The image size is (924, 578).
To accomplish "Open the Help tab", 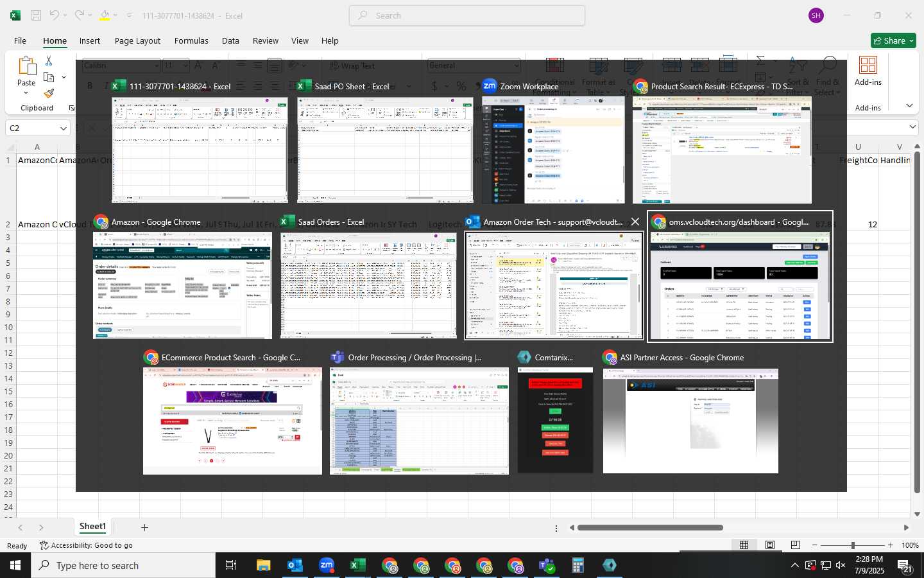I will (x=330, y=40).
